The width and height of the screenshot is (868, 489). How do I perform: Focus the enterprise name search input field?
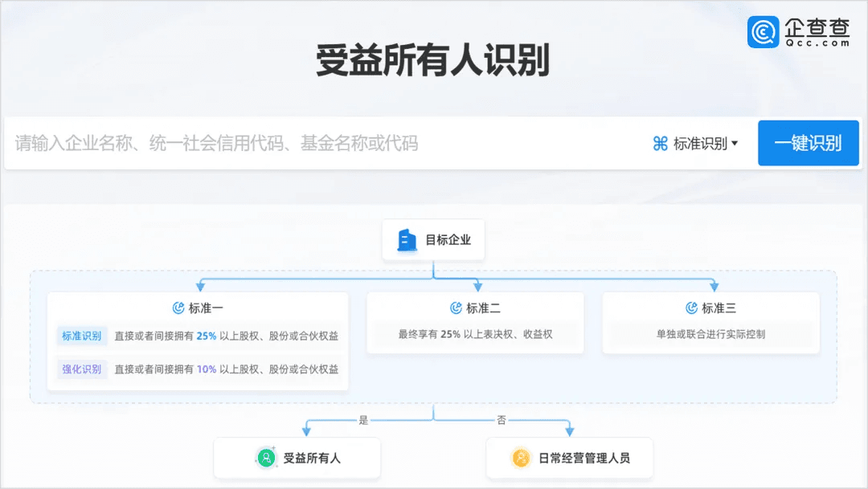(326, 143)
